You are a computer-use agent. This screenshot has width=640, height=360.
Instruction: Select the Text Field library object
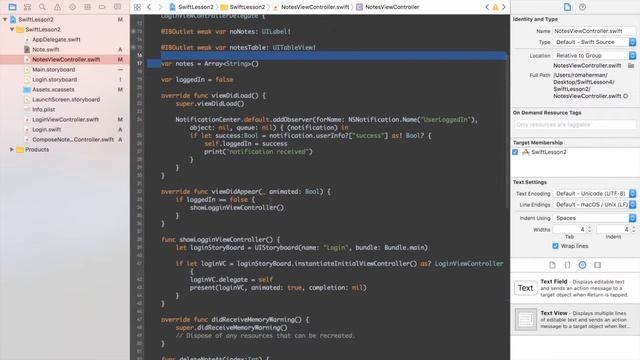pos(575,288)
